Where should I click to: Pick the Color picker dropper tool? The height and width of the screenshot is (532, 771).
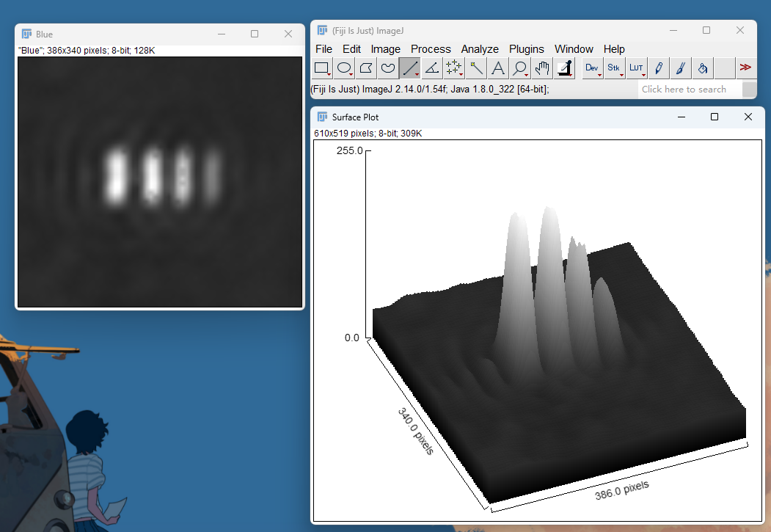tap(564, 68)
